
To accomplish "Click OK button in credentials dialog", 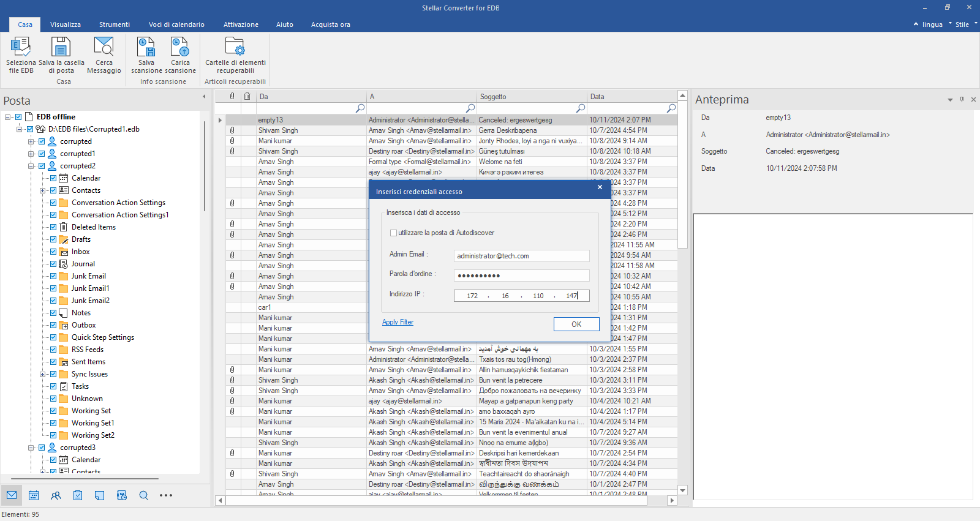I will 576,324.
